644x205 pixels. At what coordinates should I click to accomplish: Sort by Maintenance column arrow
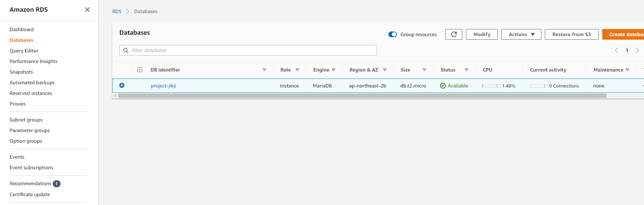pyautogui.click(x=627, y=70)
